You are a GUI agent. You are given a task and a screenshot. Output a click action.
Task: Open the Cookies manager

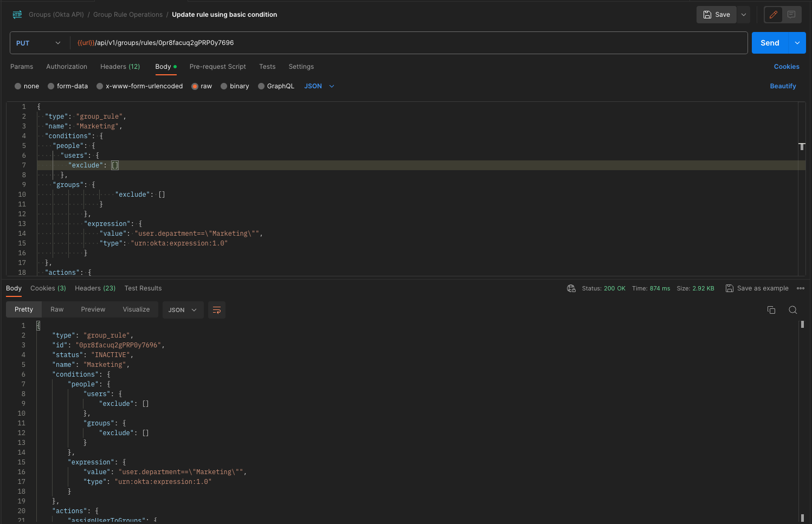click(787, 67)
